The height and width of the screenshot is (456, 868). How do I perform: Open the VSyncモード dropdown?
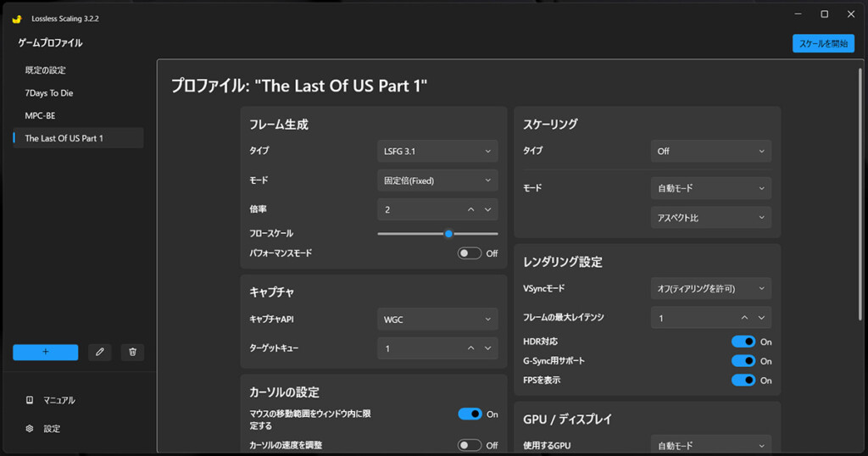pyautogui.click(x=710, y=289)
